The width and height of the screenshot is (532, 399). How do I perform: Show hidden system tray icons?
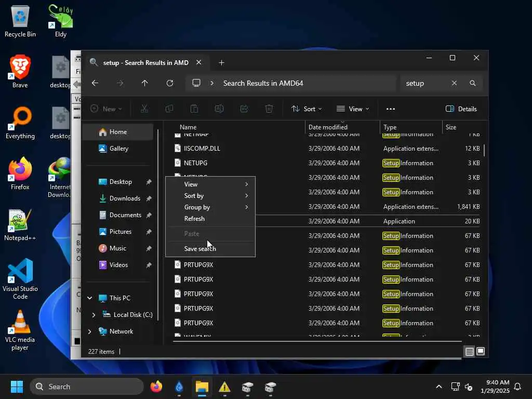[438, 387]
